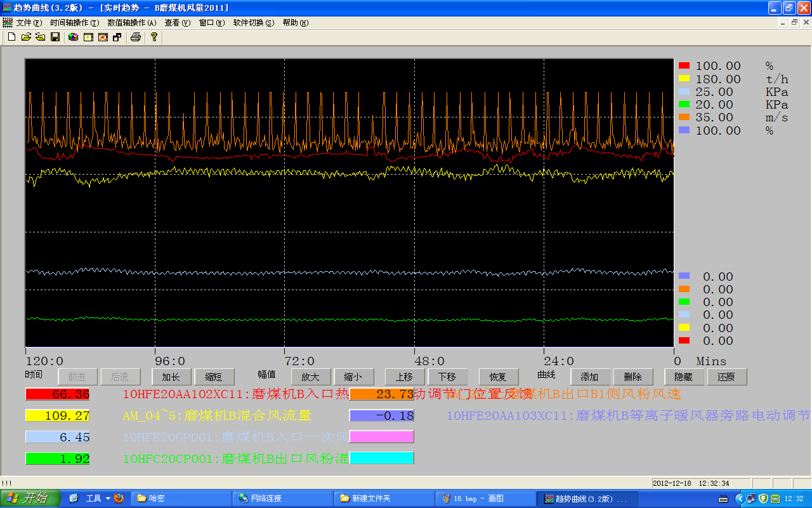Click the 上移 button
Image resolution: width=812 pixels, height=508 pixels.
pyautogui.click(x=405, y=377)
